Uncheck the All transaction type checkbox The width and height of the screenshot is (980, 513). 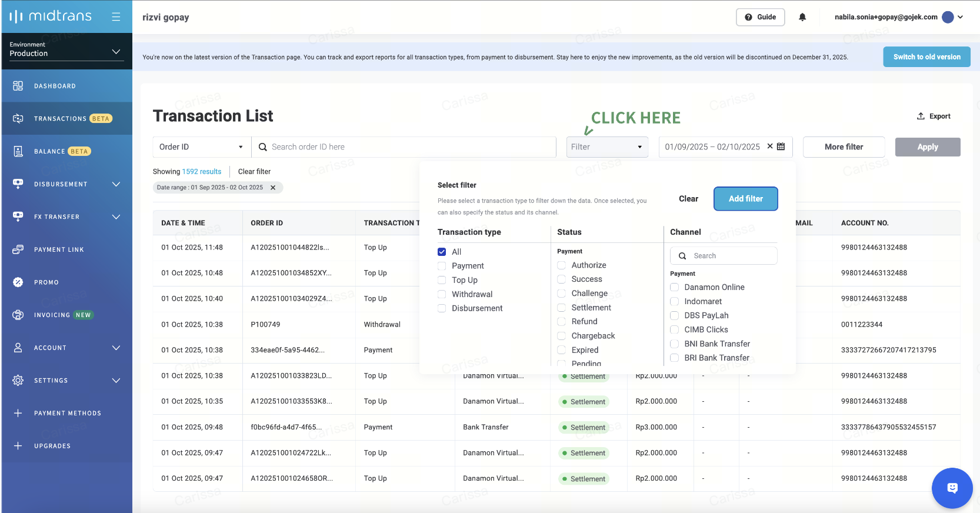(x=442, y=252)
